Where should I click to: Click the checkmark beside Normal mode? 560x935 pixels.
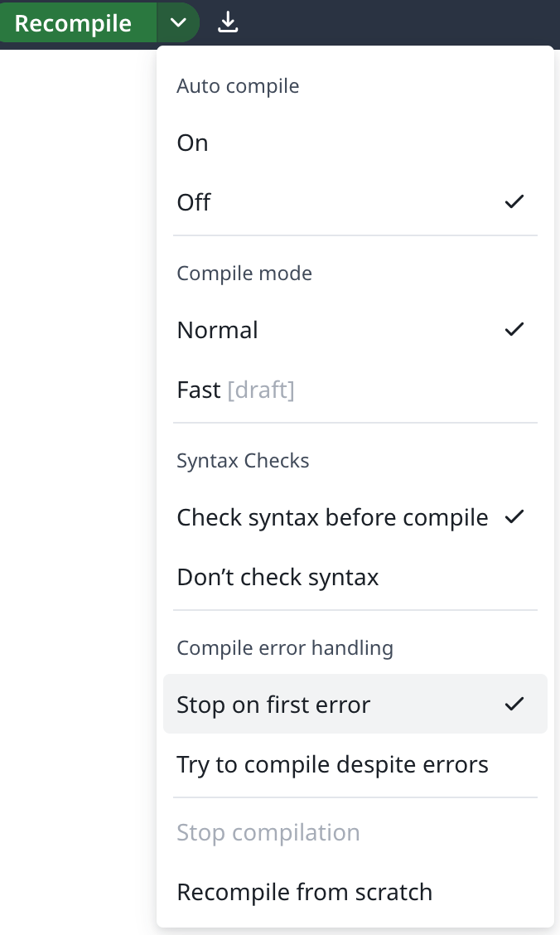[x=514, y=328]
